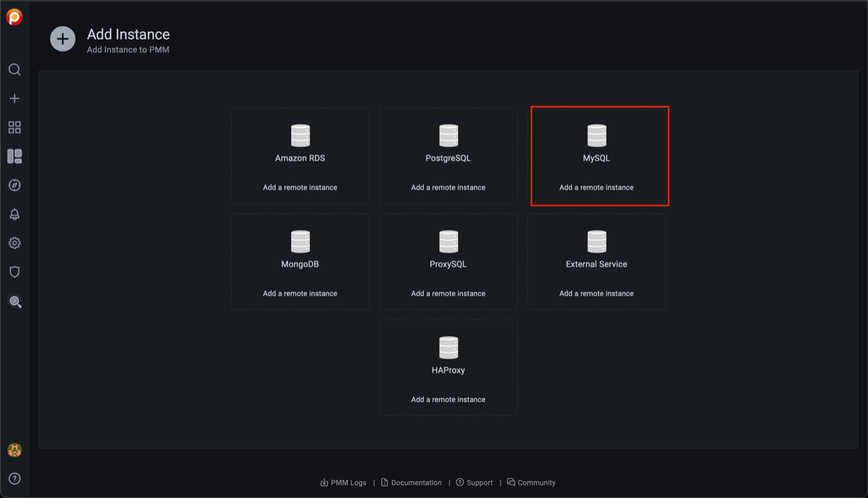Click the MySQL database icon
Viewport: 868px width, 498px height.
click(596, 136)
